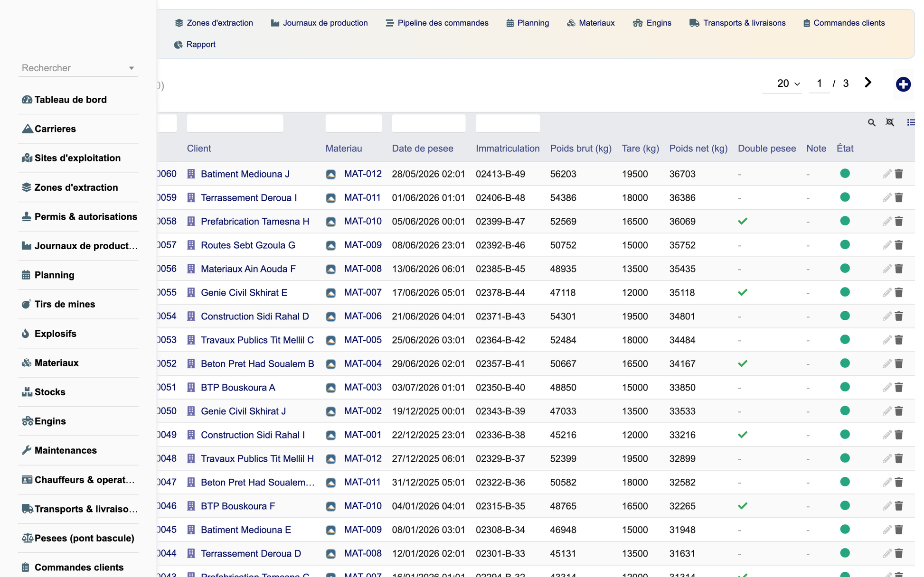Sort by Poids net (kg) column header
Screen dimensions: 924x577
point(698,149)
